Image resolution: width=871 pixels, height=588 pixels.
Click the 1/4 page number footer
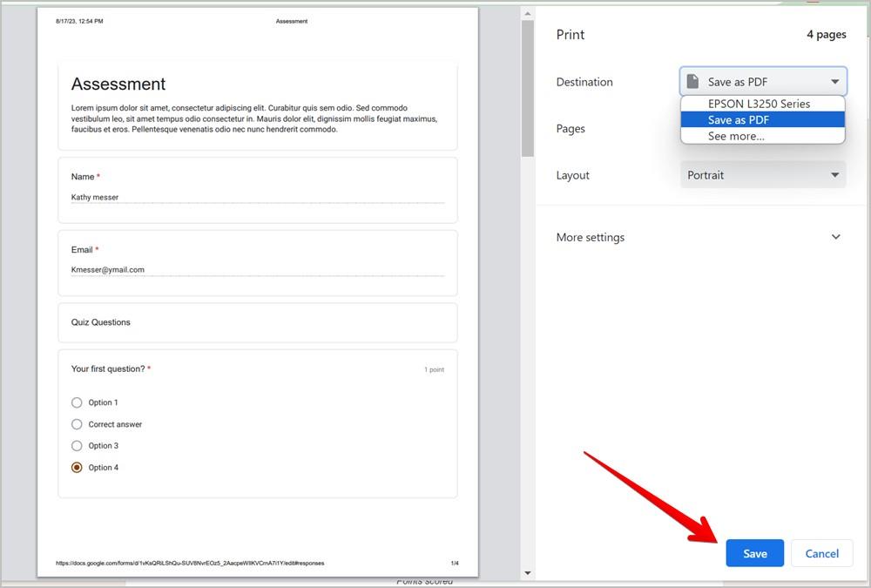(455, 563)
